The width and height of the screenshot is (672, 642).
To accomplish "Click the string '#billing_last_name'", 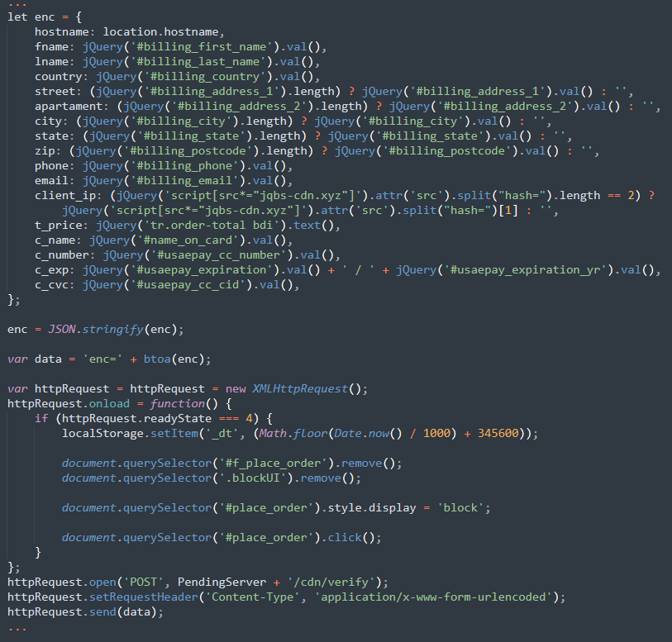I will pos(198,62).
